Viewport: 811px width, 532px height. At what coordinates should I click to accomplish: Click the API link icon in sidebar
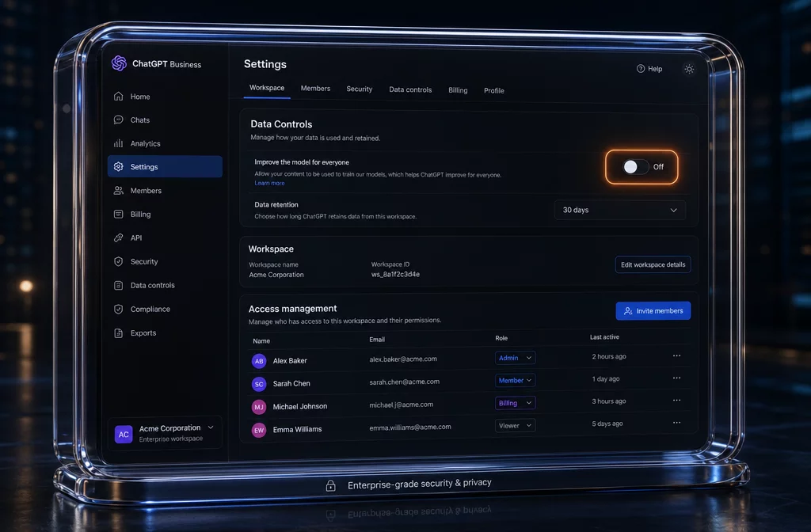[x=119, y=237]
